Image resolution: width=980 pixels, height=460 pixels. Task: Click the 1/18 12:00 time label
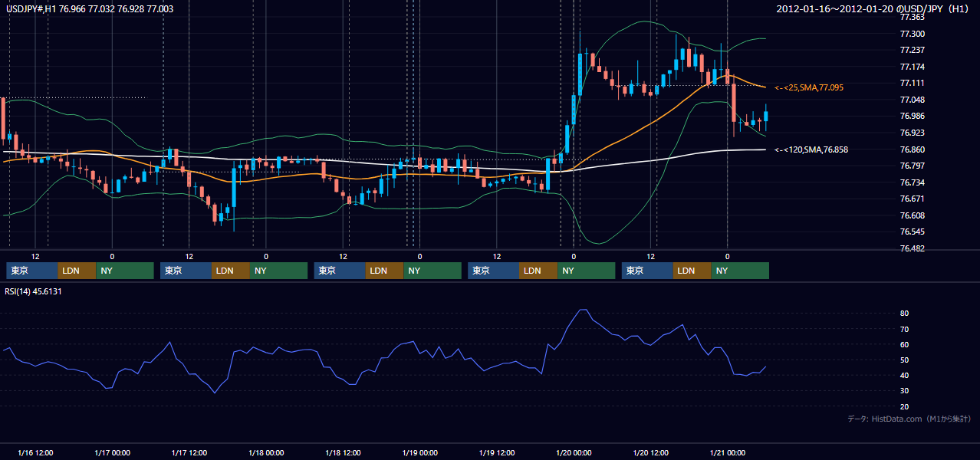click(343, 452)
